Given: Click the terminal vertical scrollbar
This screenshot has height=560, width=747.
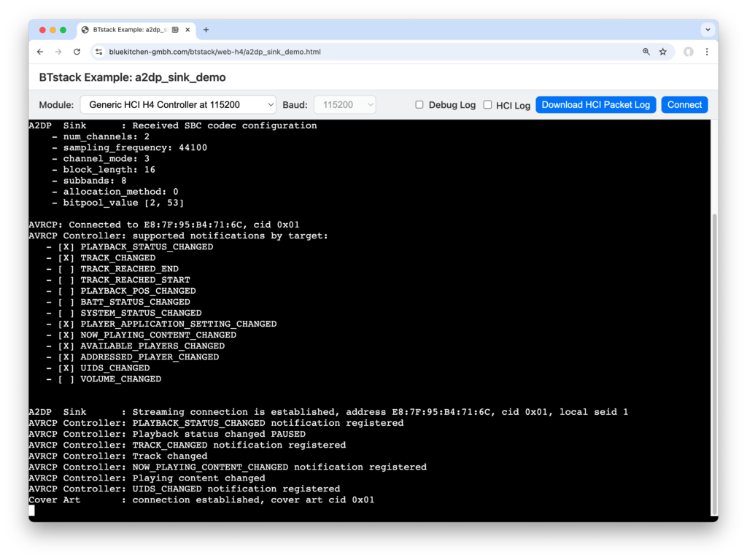Looking at the screenshot, I should 714,365.
